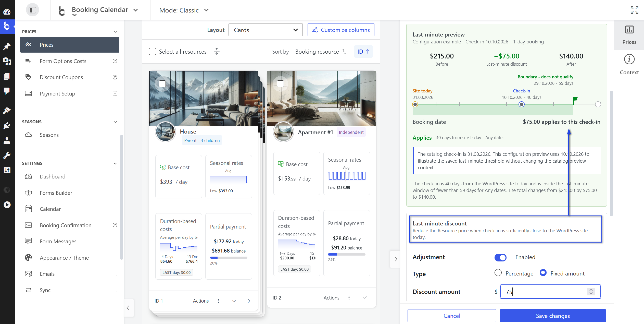Select the Apartment #1 card checkbox

click(280, 84)
